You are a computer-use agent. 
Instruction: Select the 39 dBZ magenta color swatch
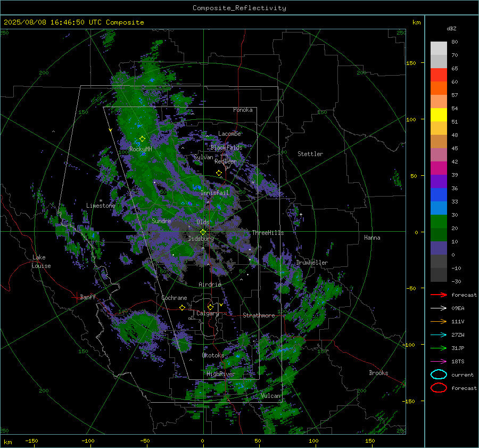(439, 168)
